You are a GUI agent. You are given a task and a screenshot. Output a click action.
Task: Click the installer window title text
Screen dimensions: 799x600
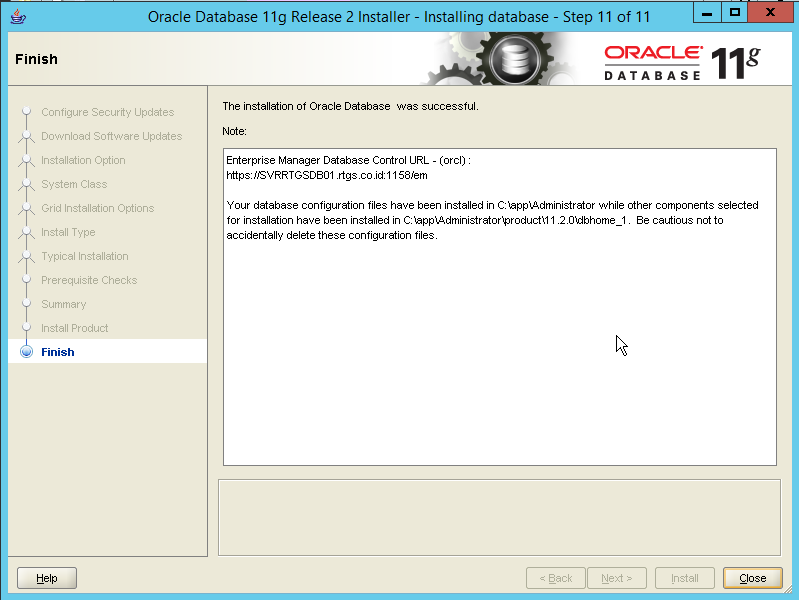tap(399, 17)
